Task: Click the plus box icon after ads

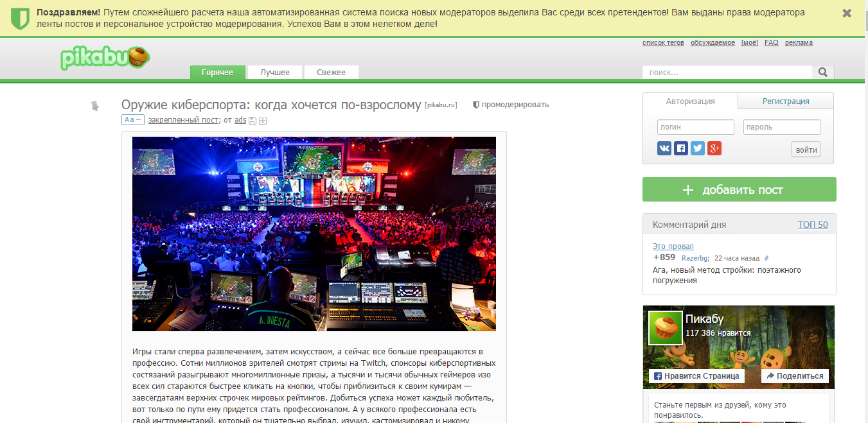Action: click(x=263, y=120)
